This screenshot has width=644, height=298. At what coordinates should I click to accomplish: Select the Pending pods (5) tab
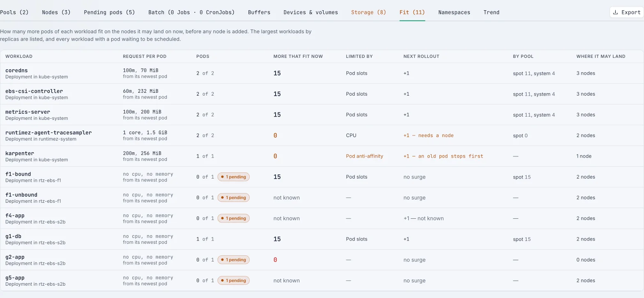pos(109,12)
